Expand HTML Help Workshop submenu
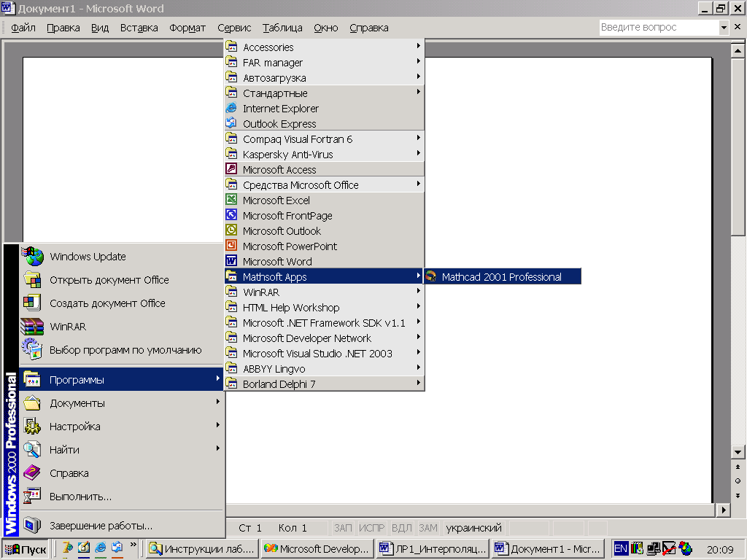The image size is (747, 560). [x=324, y=308]
